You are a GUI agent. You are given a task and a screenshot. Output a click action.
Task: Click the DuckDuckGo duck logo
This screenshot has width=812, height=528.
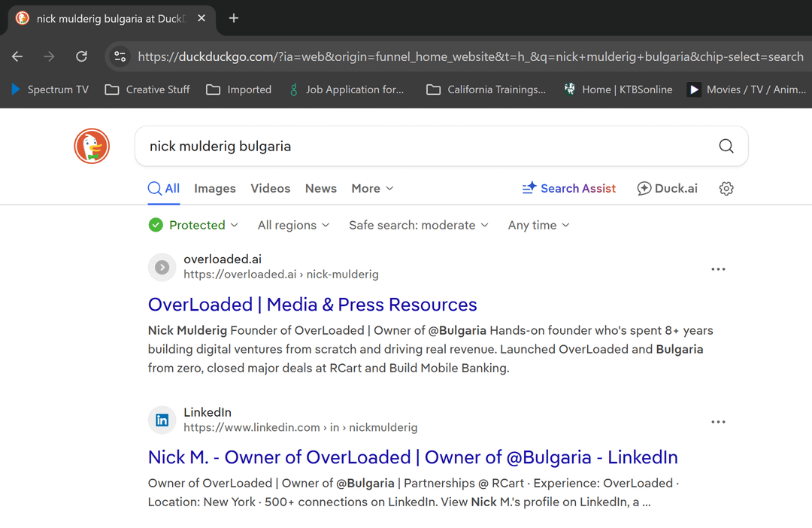point(92,146)
